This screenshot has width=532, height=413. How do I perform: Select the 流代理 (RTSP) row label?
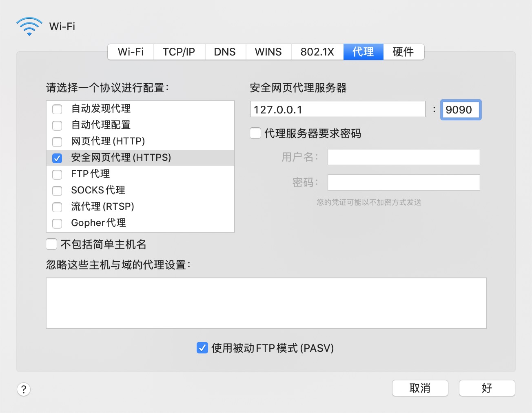point(102,206)
